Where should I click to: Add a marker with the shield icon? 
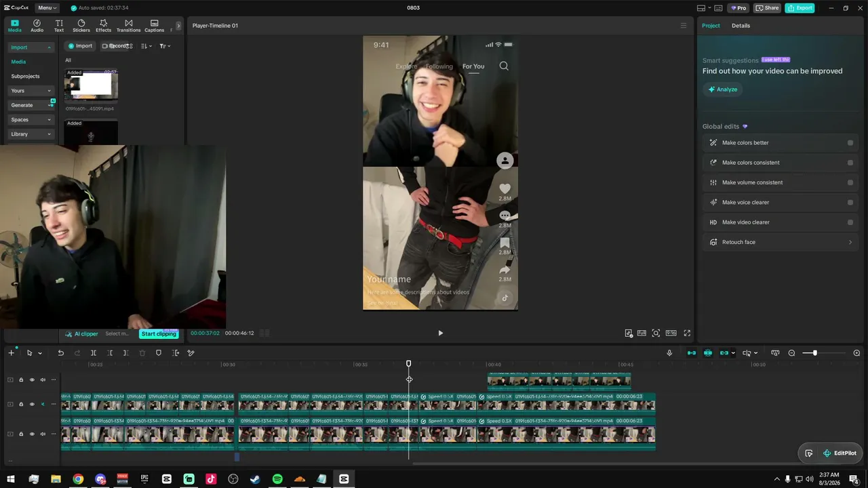coord(159,353)
